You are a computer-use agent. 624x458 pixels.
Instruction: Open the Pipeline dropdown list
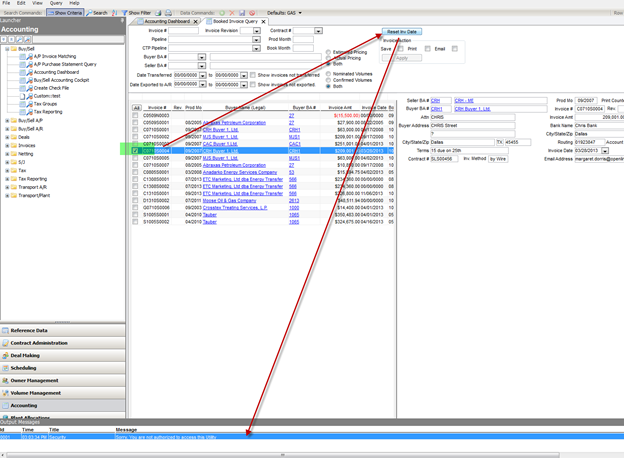pos(257,40)
